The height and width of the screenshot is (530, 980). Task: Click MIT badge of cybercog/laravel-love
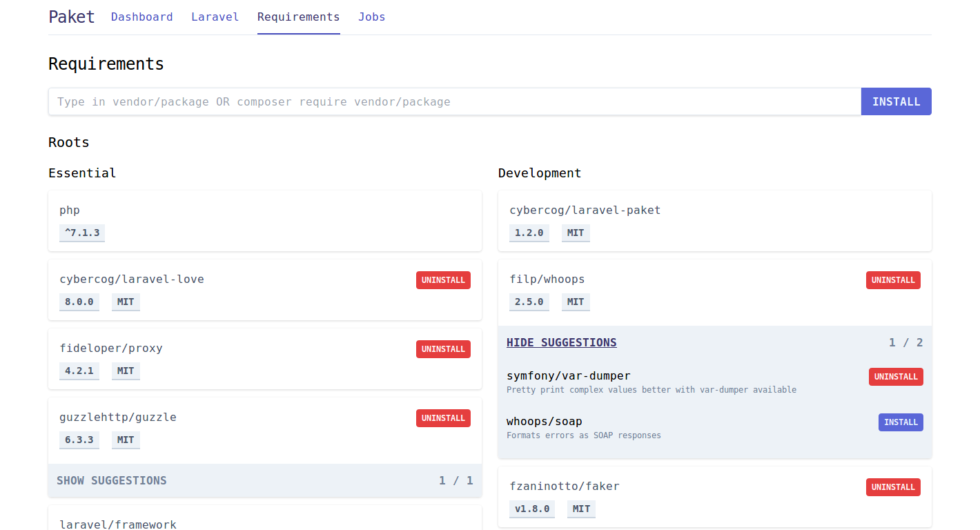pos(126,302)
